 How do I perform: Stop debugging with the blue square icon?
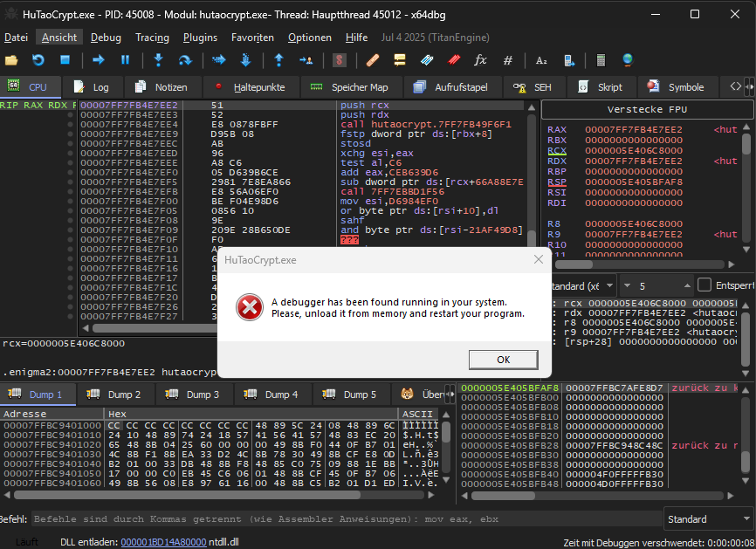[65, 60]
